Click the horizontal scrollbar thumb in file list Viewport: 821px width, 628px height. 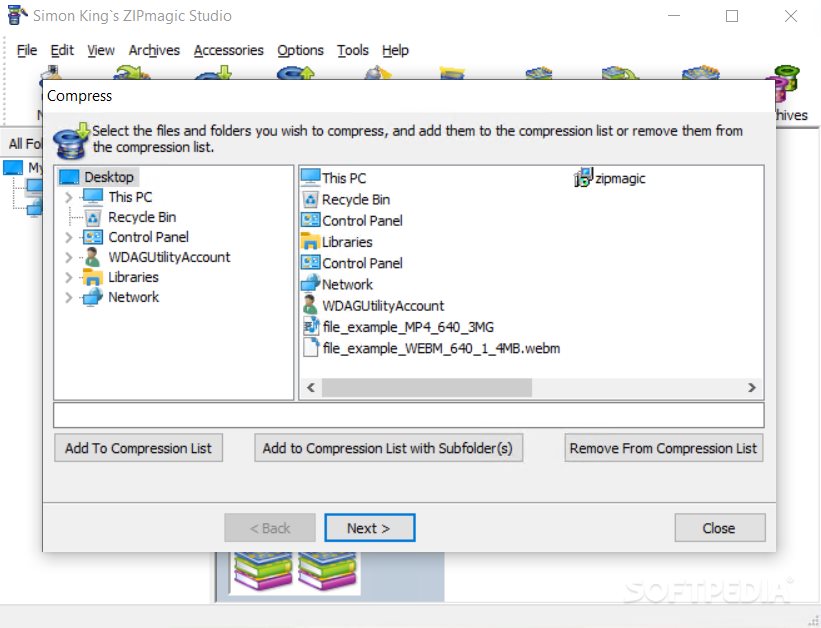[427, 388]
